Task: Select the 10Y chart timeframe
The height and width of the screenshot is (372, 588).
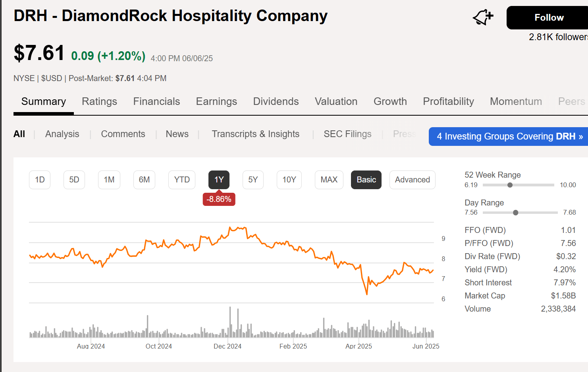Action: tap(289, 180)
